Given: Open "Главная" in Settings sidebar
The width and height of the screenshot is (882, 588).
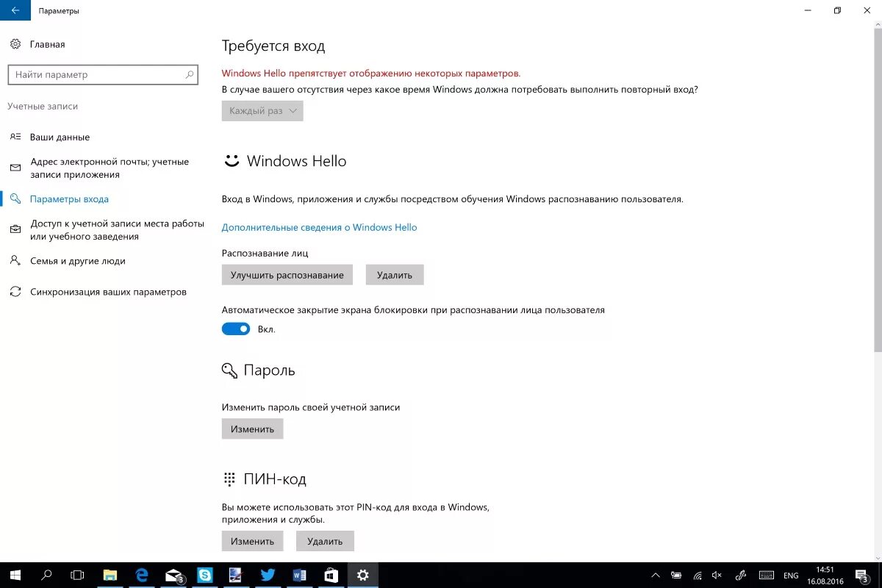Looking at the screenshot, I should pyautogui.click(x=47, y=44).
